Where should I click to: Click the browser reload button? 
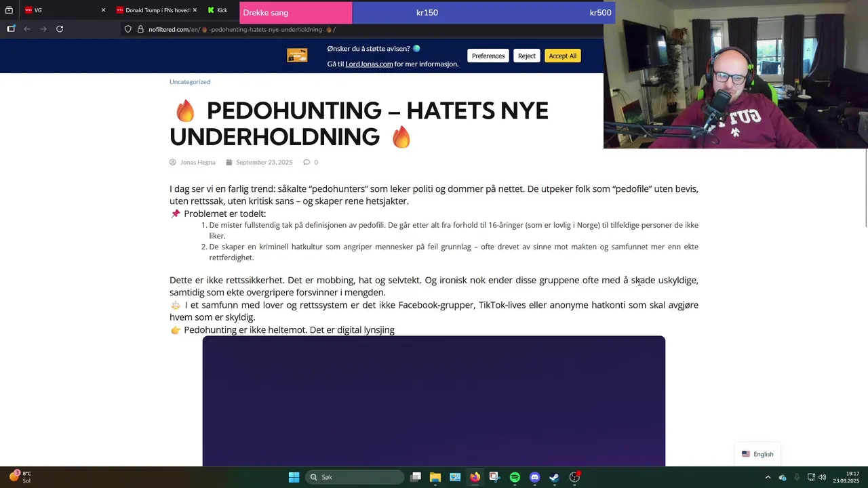point(60,29)
